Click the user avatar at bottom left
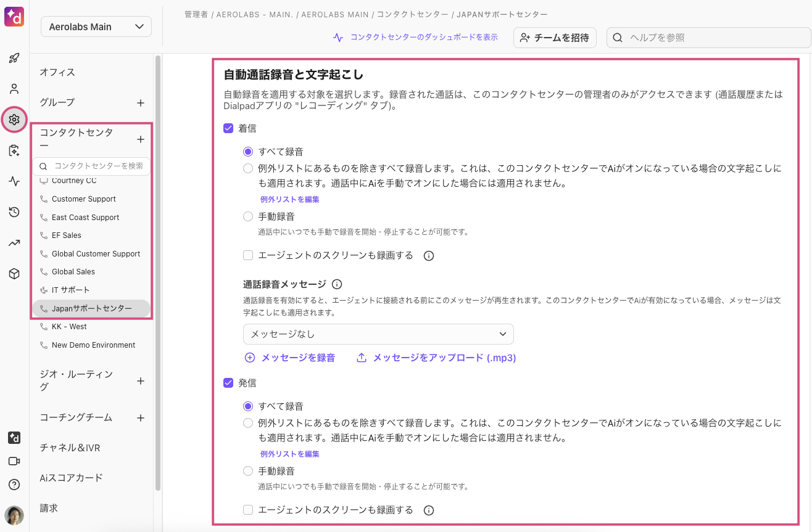This screenshot has width=812, height=532. pyautogui.click(x=14, y=515)
